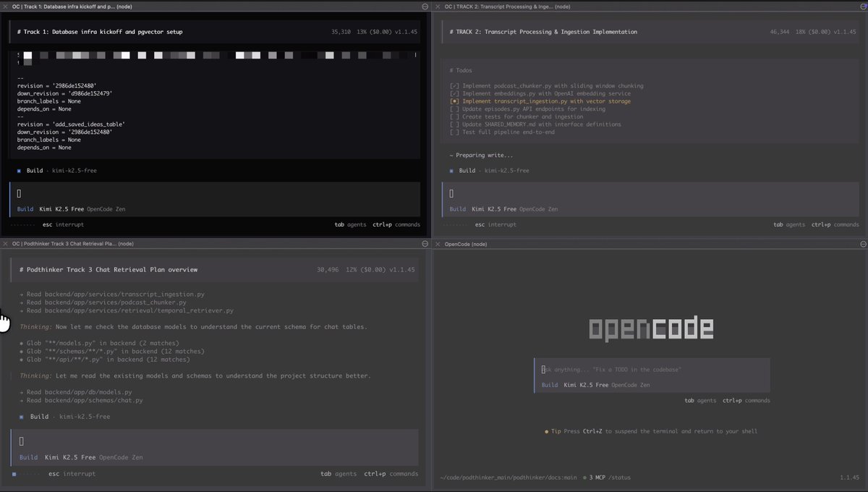
Task: Click '→ Read backend/app/schemas/chat.py' line
Action: pos(81,400)
